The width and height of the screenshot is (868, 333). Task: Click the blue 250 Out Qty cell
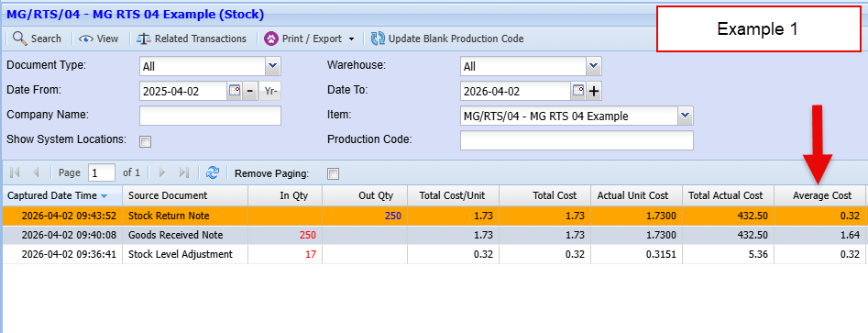(365, 216)
